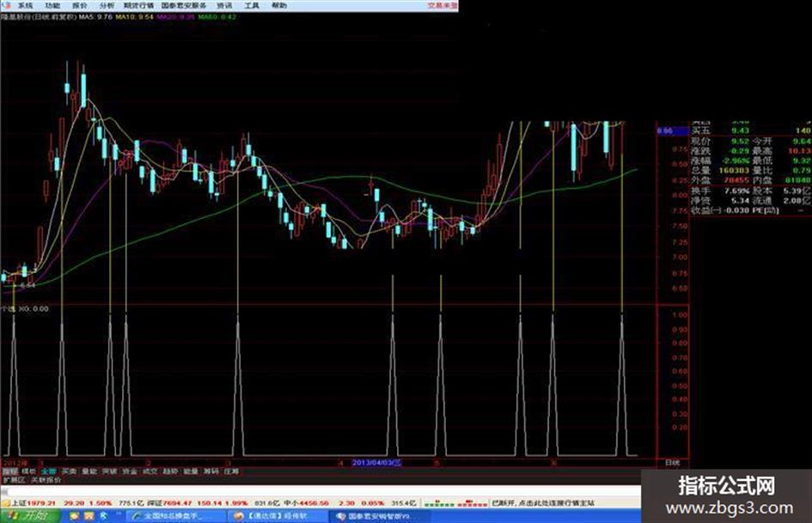Screen dimensions: 812x523
Task: Open the 期货行情 menu
Action: [139, 6]
